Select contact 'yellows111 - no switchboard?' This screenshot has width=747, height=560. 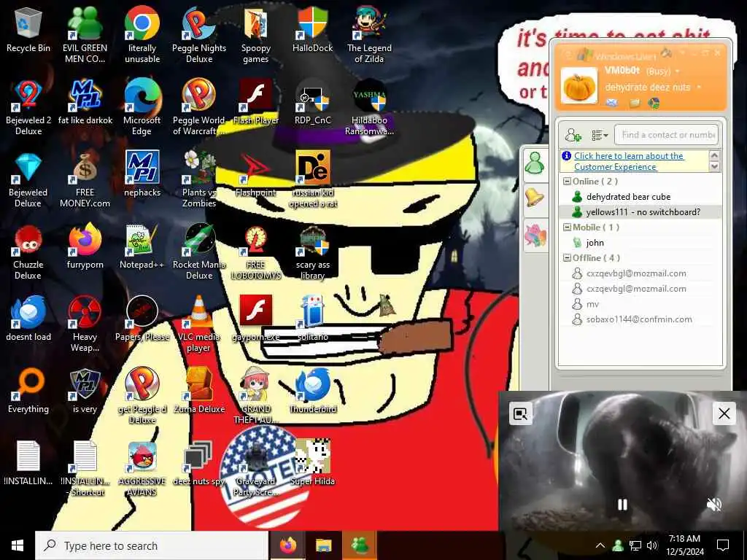tap(639, 212)
